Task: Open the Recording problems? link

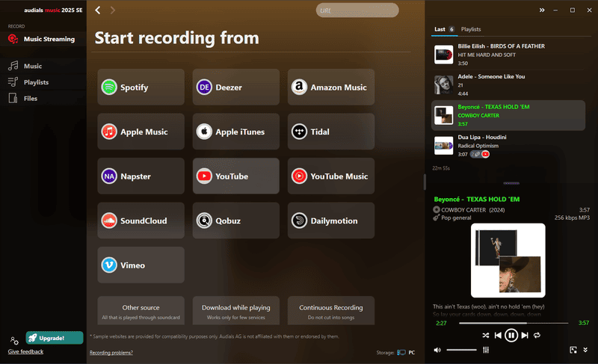Action: (111, 352)
